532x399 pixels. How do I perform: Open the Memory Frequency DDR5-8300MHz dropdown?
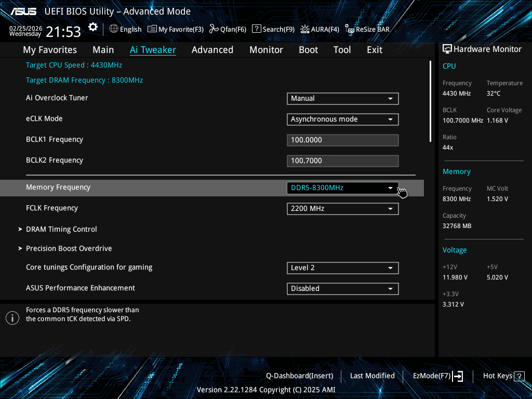pos(343,188)
